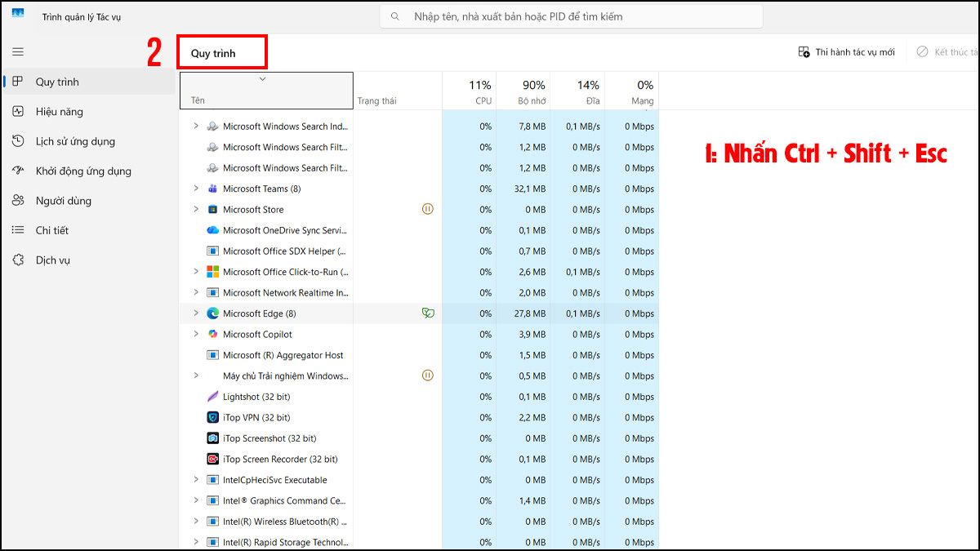This screenshot has height=551, width=980.
Task: Select the Lịch sử ứng dụng sidebar icon
Action: [x=18, y=140]
